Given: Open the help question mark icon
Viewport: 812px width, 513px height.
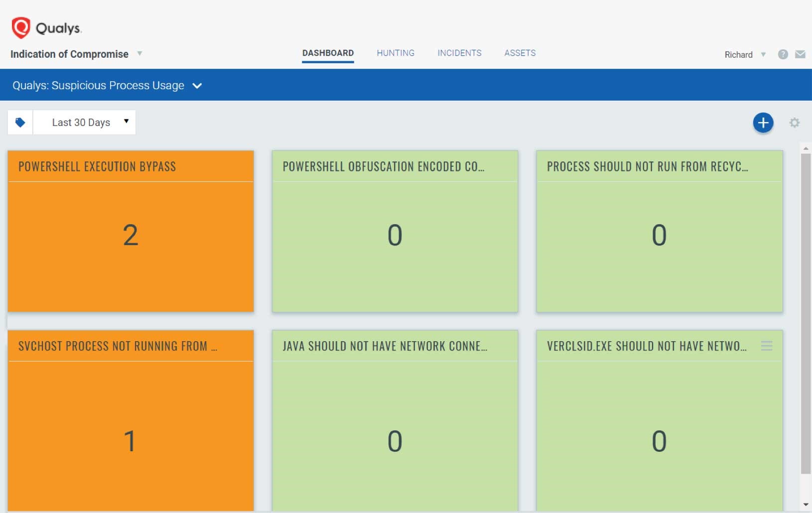Looking at the screenshot, I should (783, 54).
